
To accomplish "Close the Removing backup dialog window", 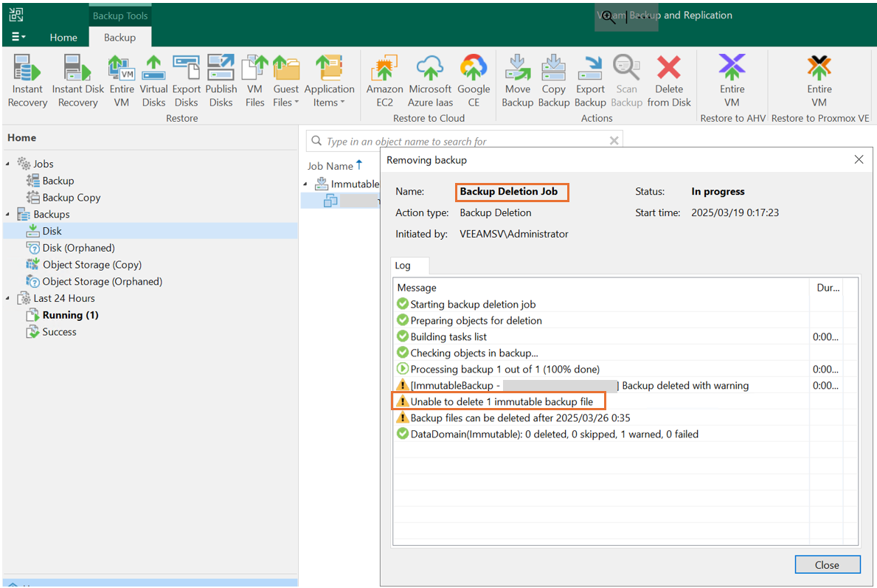I will point(859,160).
